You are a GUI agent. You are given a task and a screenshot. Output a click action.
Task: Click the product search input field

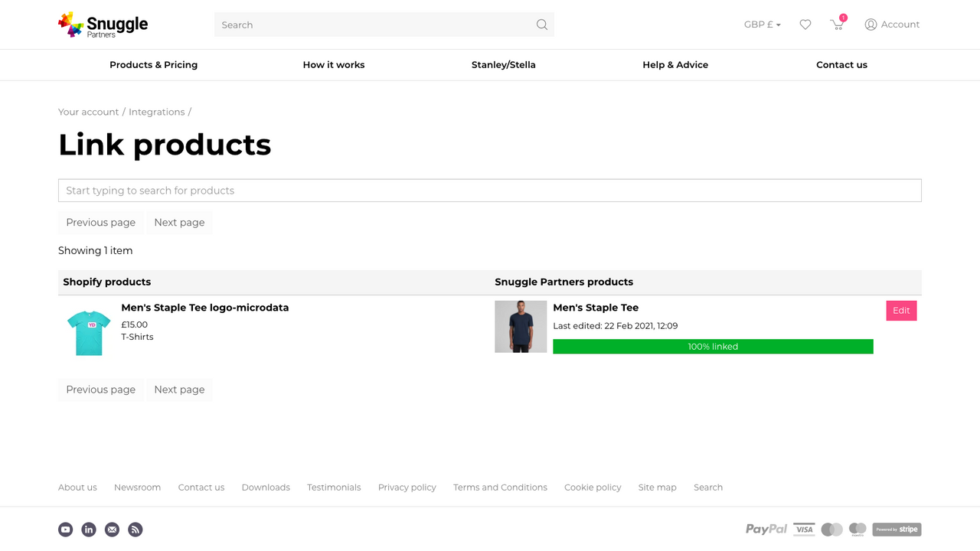click(x=490, y=190)
